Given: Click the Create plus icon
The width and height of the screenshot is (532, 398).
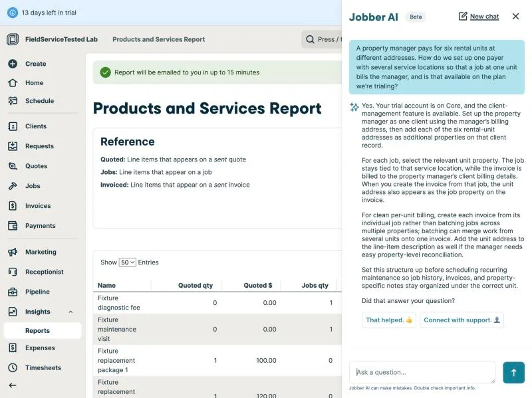Looking at the screenshot, I should pyautogui.click(x=13, y=64).
